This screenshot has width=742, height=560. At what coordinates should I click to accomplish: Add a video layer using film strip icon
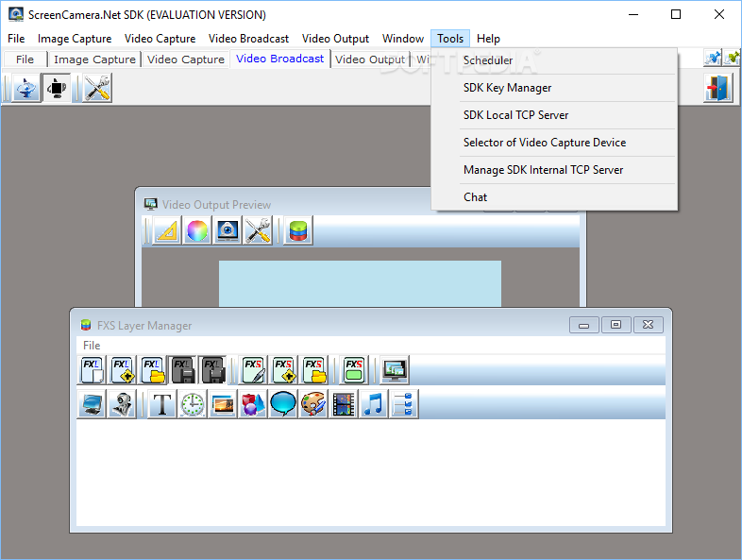click(344, 404)
